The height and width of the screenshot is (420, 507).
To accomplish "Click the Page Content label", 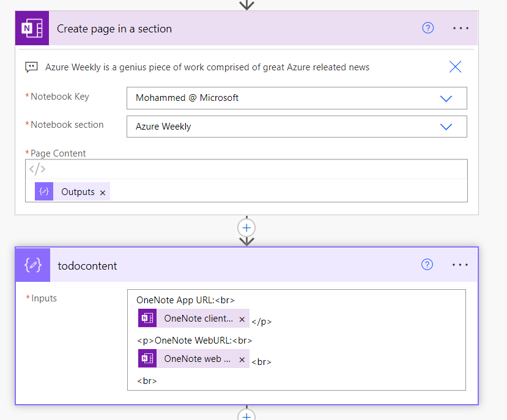I will [x=58, y=153].
